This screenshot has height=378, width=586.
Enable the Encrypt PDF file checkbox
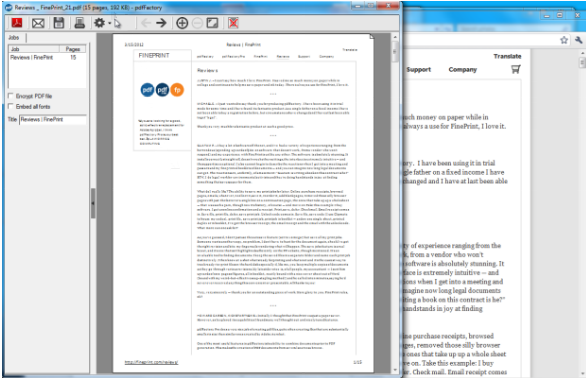point(11,96)
